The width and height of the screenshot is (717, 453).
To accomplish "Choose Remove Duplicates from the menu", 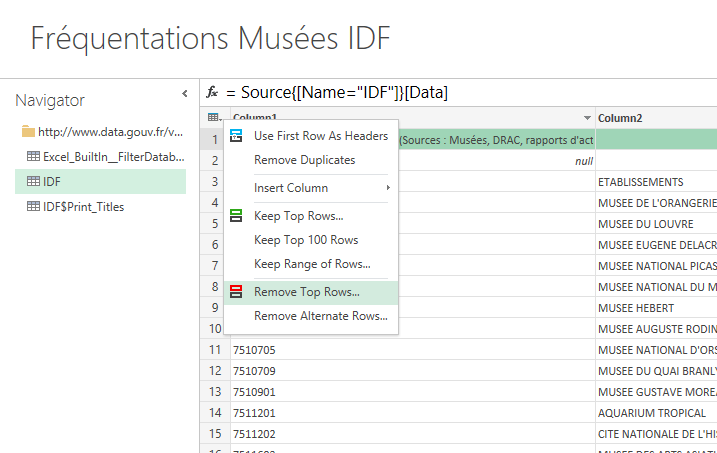I will pos(304,160).
